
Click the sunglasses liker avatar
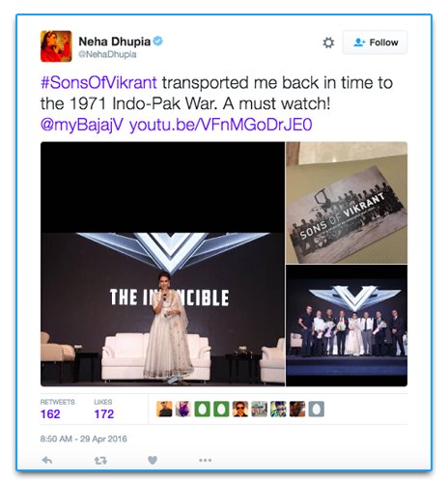(x=240, y=409)
